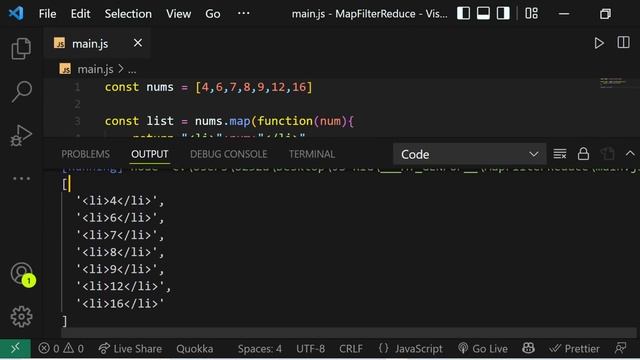This screenshot has height=360, width=640.
Task: Start a Live Share session
Action: (130, 349)
